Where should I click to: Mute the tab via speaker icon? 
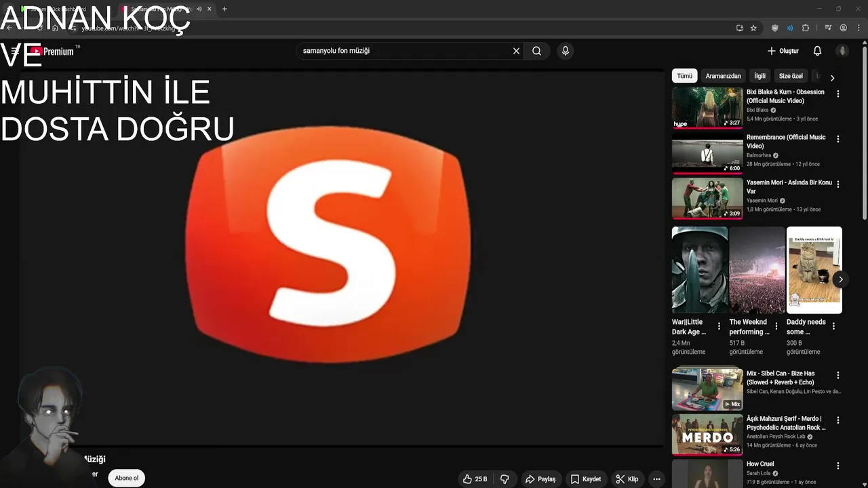(x=199, y=9)
